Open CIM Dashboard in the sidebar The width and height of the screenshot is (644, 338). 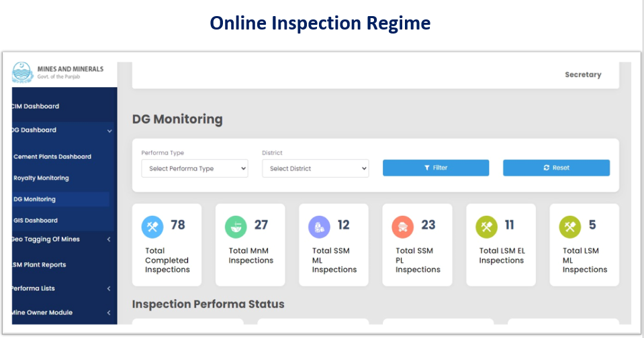click(x=36, y=106)
